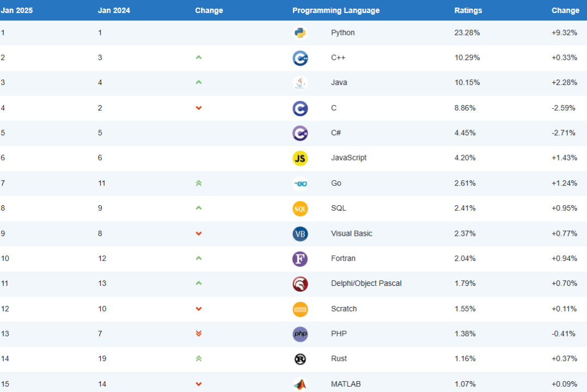
Task: Click the orange SQL icon
Action: click(x=300, y=209)
